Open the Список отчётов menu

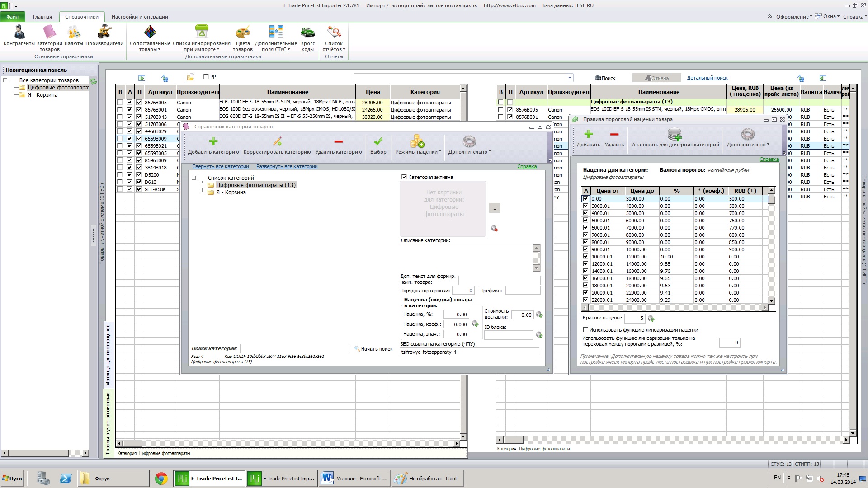(334, 38)
